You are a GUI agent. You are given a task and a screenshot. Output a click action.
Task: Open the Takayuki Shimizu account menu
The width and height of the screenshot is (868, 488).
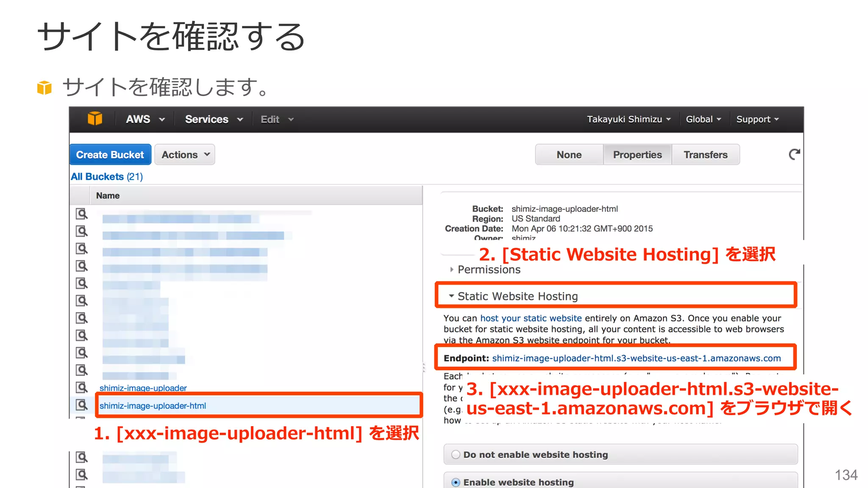tap(629, 119)
